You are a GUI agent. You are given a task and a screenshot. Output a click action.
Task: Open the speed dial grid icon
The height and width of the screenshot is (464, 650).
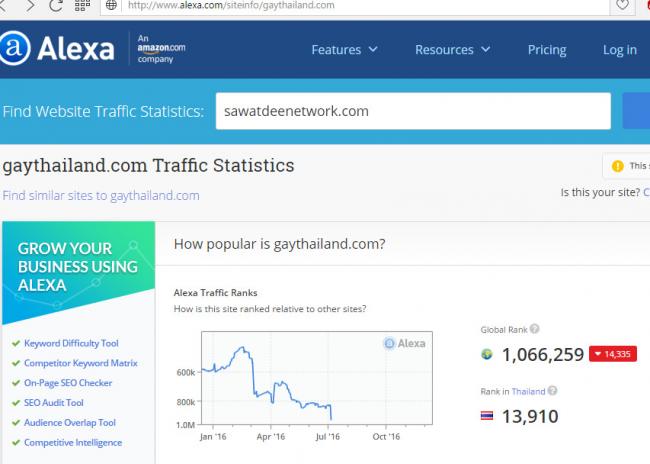click(x=82, y=5)
